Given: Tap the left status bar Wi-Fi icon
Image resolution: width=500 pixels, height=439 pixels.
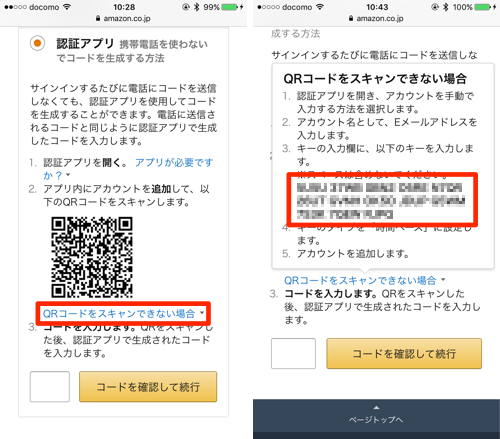Looking at the screenshot, I should pos(67,7).
